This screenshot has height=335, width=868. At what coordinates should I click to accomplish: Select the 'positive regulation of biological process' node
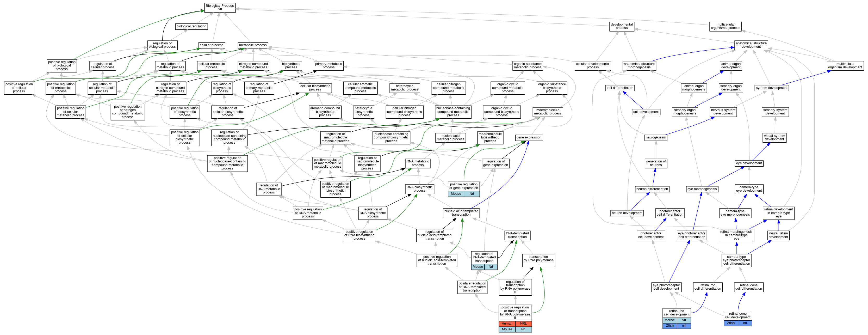coord(62,65)
